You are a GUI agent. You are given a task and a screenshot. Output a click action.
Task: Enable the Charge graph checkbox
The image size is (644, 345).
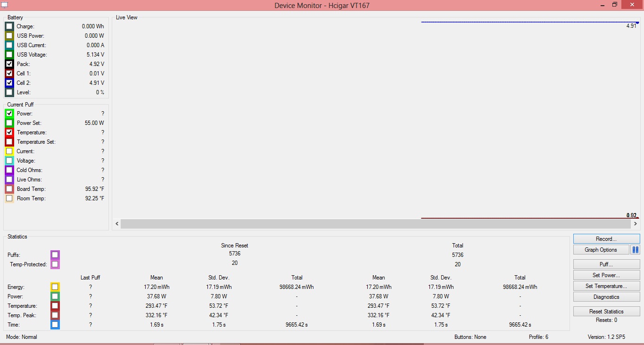pyautogui.click(x=9, y=26)
